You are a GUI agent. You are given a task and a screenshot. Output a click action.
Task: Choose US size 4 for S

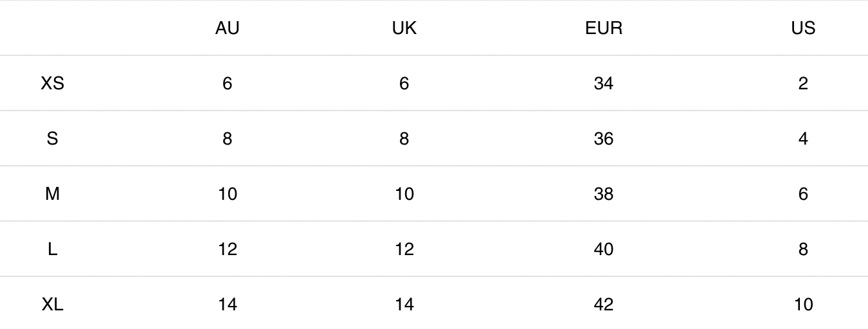coord(803,139)
